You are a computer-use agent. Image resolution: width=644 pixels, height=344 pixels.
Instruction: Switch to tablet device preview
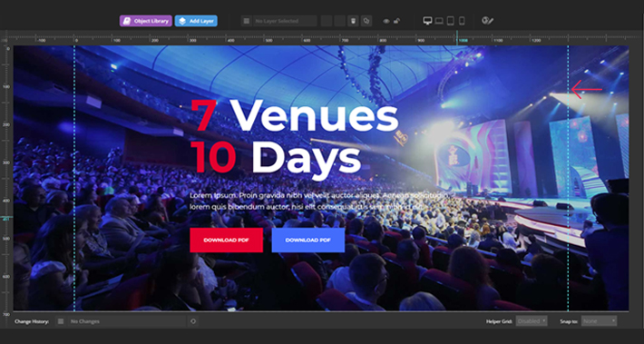[451, 21]
